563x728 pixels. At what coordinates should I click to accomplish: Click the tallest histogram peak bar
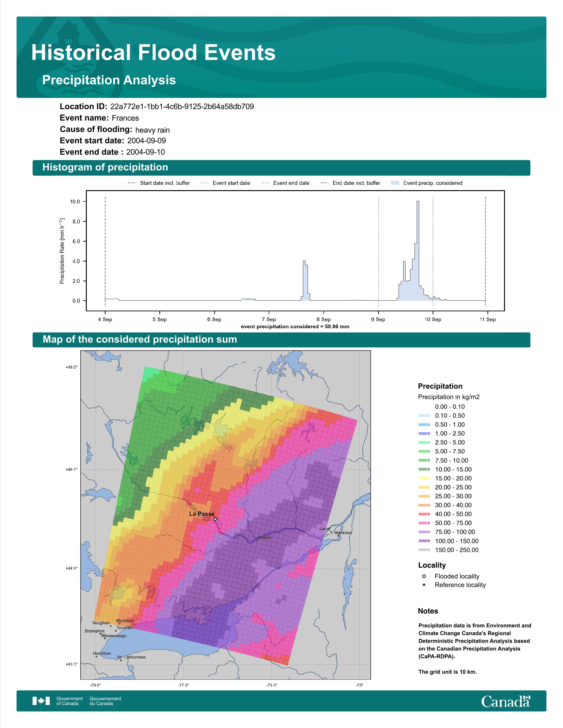tap(418, 251)
